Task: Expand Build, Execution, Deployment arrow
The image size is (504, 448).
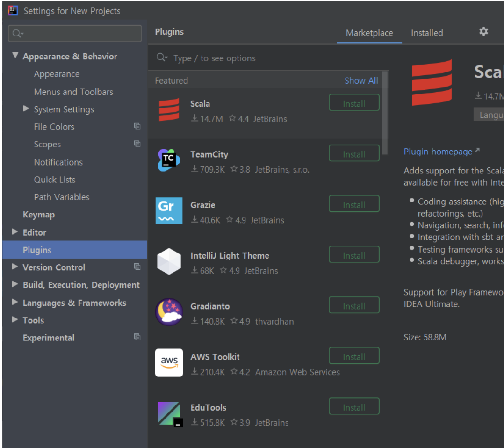Action: click(15, 284)
